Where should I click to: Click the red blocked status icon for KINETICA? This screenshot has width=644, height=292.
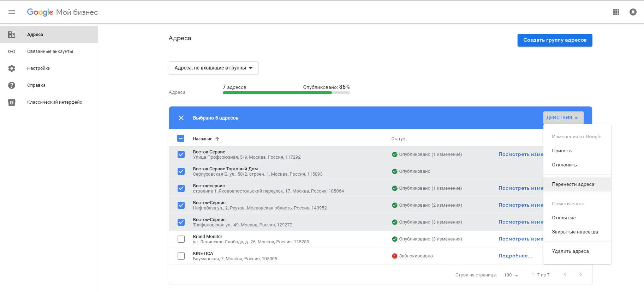click(x=395, y=256)
